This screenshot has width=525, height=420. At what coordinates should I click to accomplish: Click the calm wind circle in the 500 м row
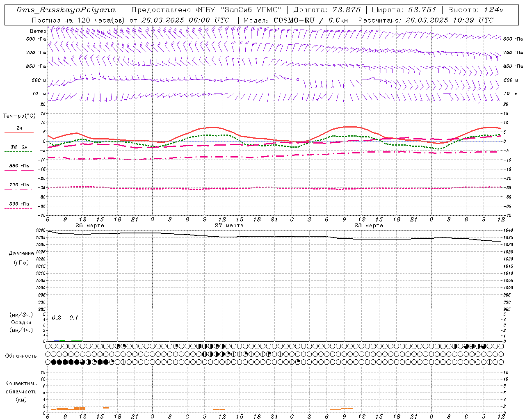(298, 80)
